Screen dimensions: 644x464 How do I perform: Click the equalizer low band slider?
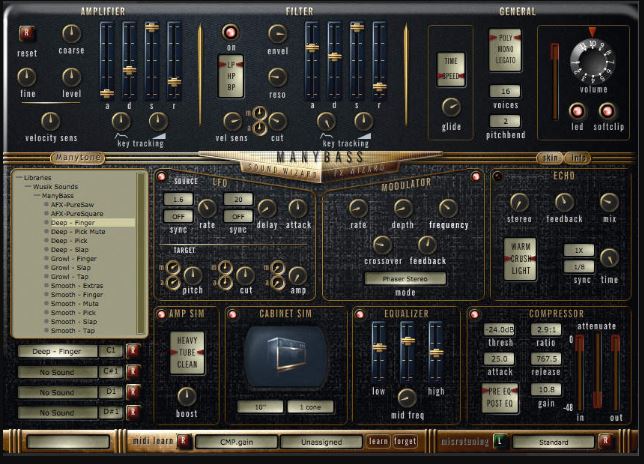click(x=378, y=351)
